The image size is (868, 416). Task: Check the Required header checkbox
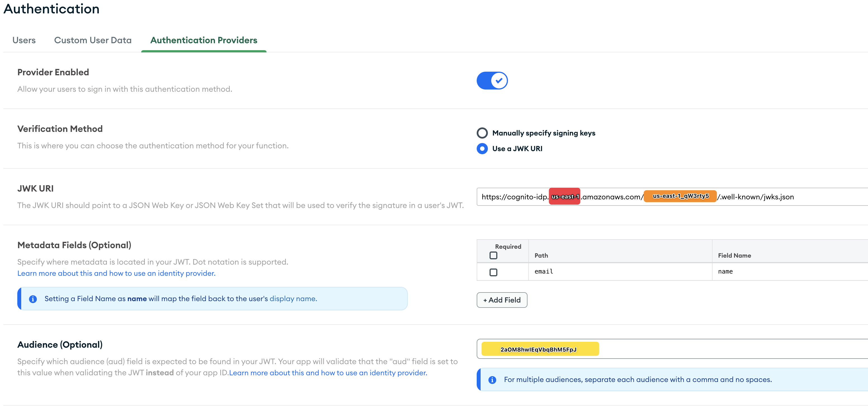point(493,255)
